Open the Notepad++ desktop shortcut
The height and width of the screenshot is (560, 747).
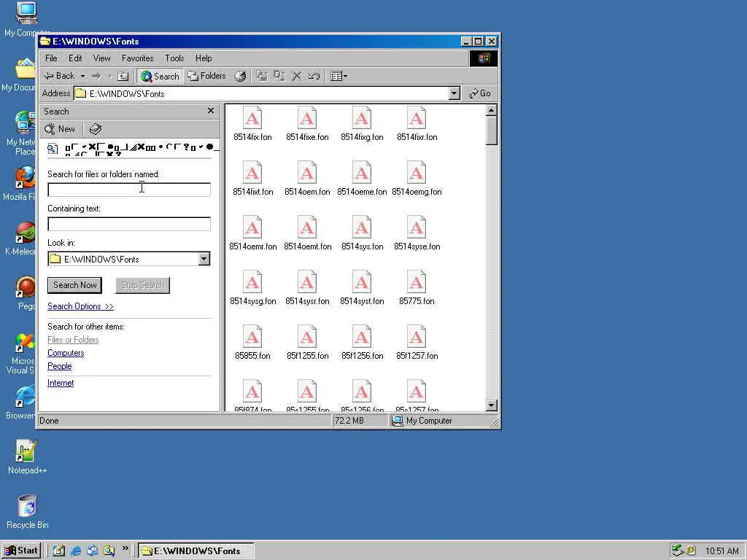(27, 457)
